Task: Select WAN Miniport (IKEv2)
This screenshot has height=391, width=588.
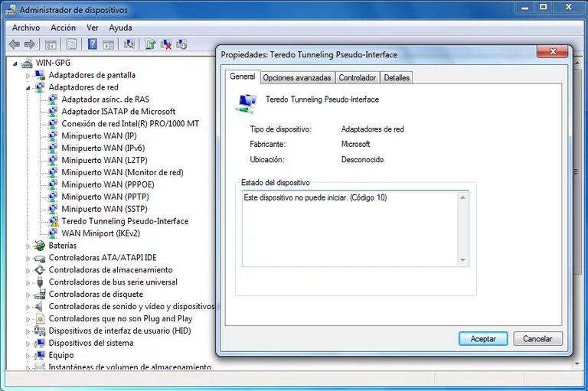Action: tap(101, 233)
